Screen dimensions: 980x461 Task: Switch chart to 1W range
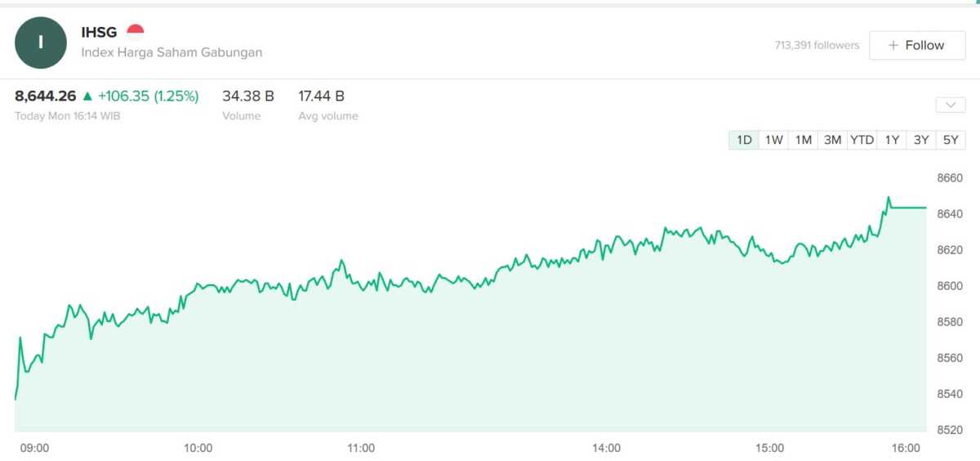[x=773, y=140]
